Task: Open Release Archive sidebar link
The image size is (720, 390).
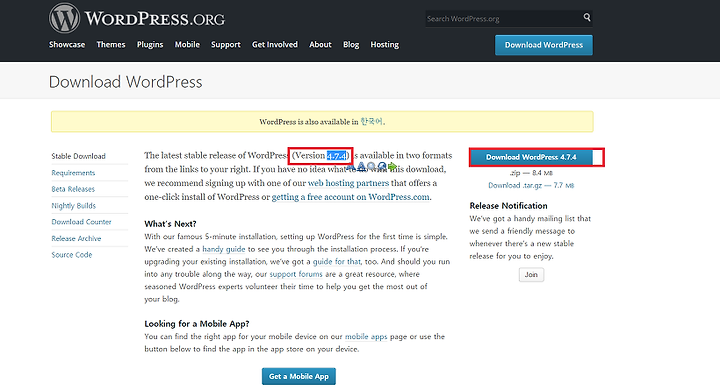Action: 76,238
